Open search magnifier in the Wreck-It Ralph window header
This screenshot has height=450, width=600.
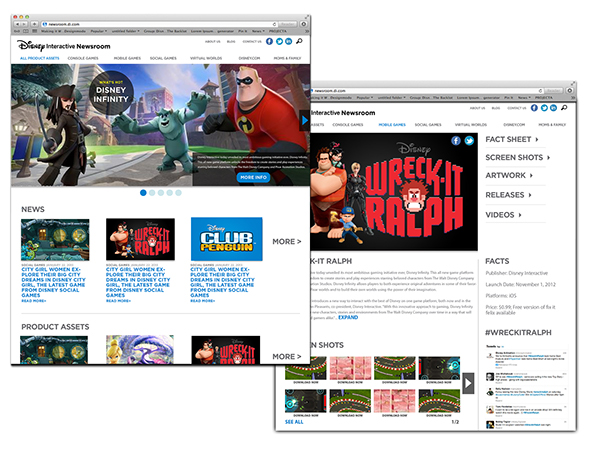coord(564,108)
